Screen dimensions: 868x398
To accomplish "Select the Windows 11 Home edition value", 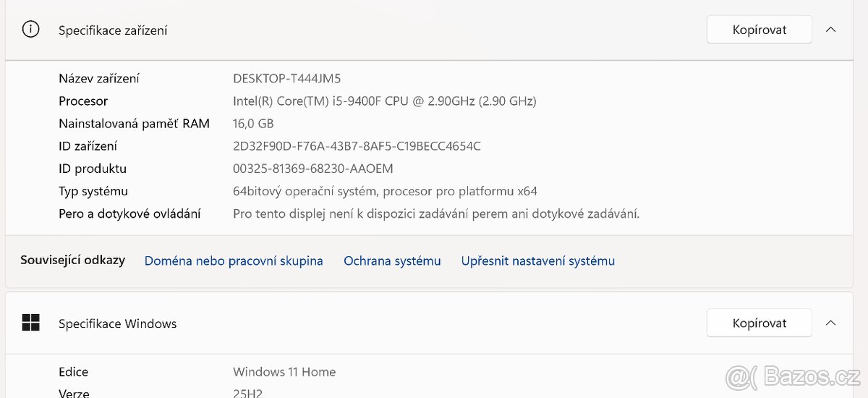I will pyautogui.click(x=284, y=372).
